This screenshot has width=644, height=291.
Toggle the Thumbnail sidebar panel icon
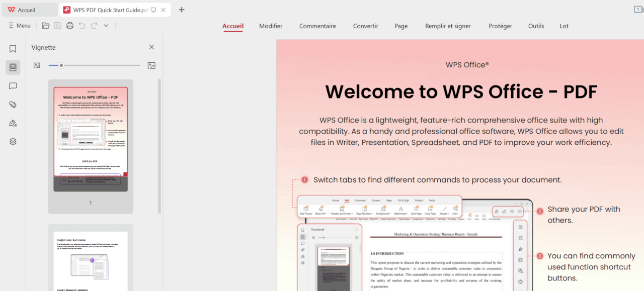[13, 67]
